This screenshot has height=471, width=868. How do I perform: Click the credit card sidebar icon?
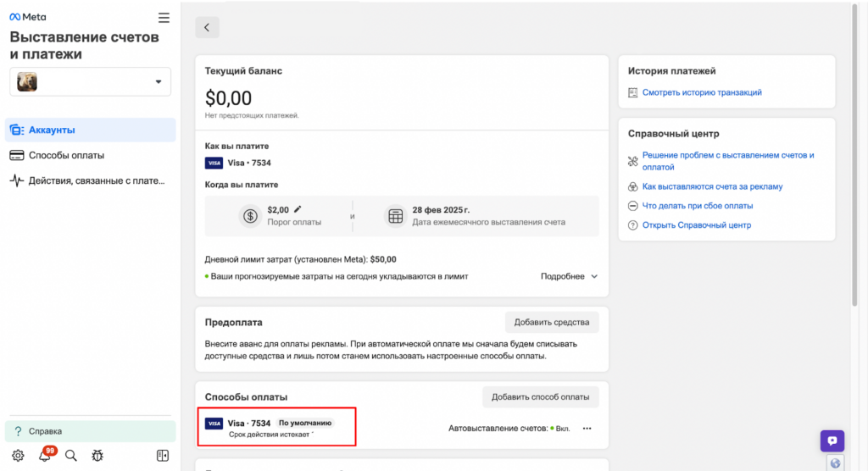17,156
